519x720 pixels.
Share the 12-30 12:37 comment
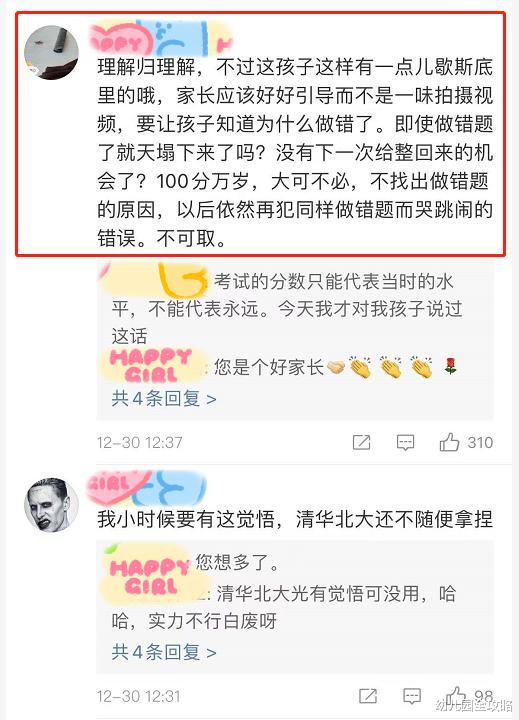pos(361,443)
